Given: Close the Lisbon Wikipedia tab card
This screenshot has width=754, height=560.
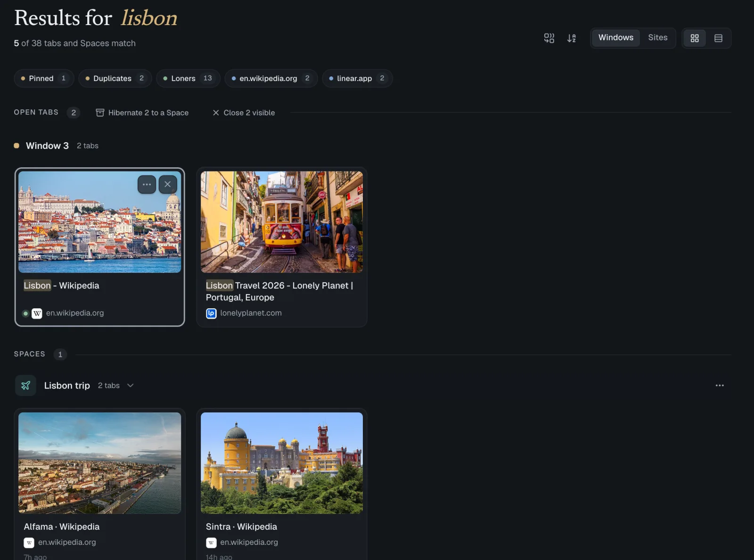Looking at the screenshot, I should (168, 184).
